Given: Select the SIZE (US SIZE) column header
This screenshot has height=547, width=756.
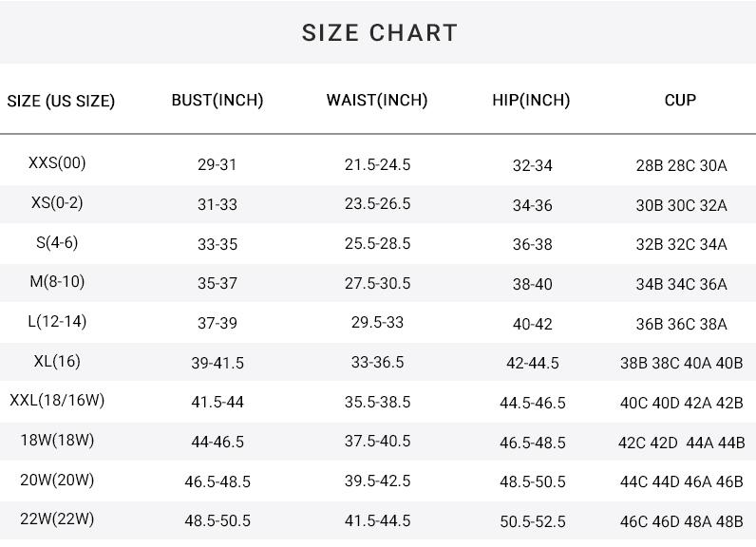Looking at the screenshot, I should click(61, 101).
